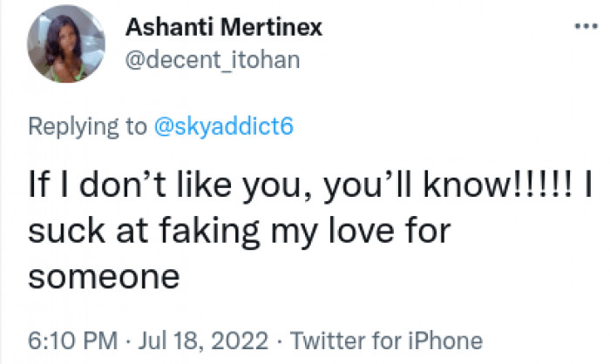Open the @skyaddict6 mention link
This screenshot has width=610, height=364.
[223, 126]
